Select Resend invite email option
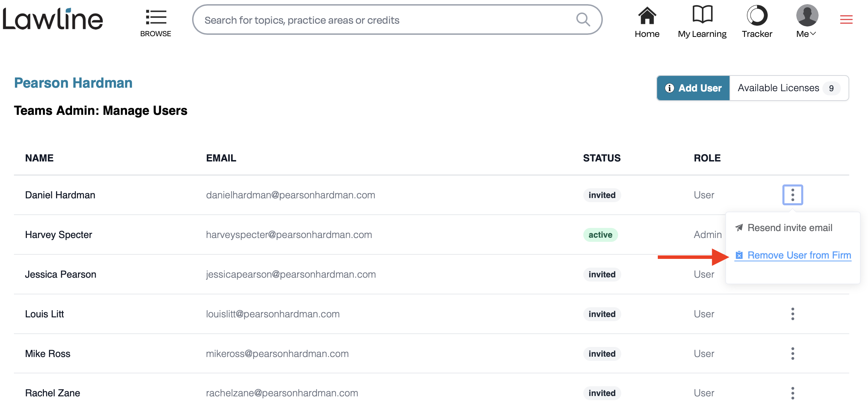 (x=783, y=228)
